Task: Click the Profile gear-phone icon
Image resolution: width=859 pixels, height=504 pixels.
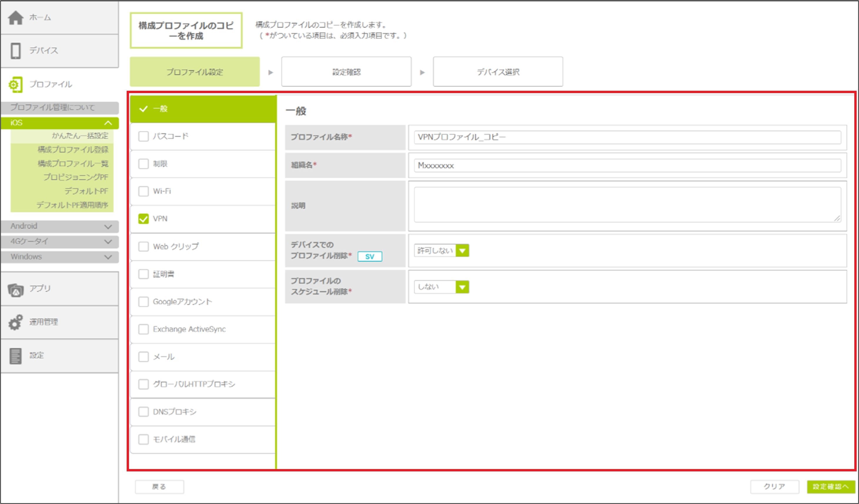Action: pos(16,85)
